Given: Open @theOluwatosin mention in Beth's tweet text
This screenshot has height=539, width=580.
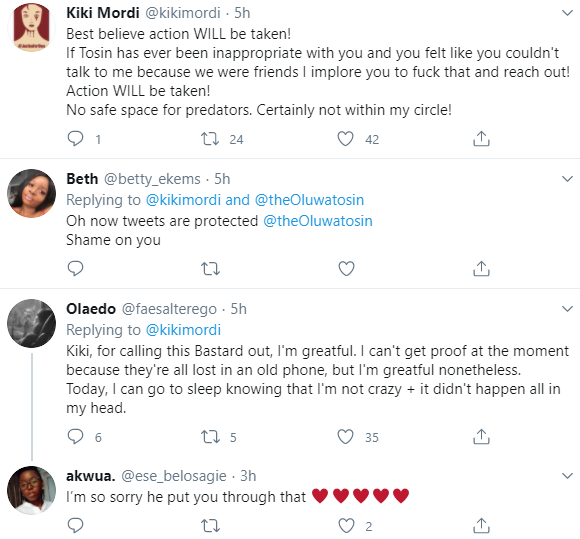Looking at the screenshot, I should (x=318, y=221).
